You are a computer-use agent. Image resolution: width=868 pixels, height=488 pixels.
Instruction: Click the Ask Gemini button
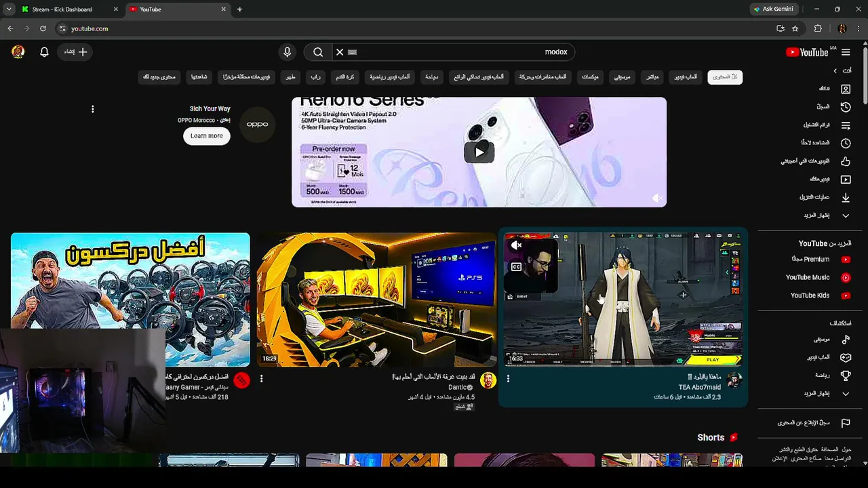773,9
